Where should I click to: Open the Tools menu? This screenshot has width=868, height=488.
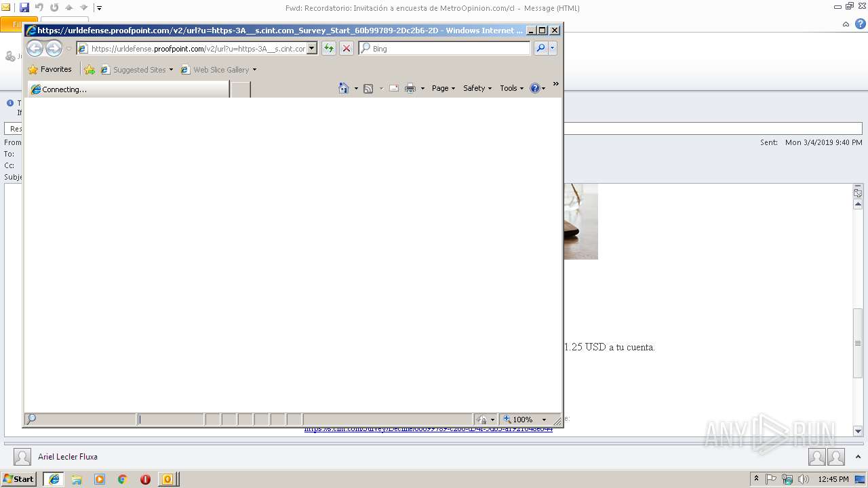pos(512,88)
